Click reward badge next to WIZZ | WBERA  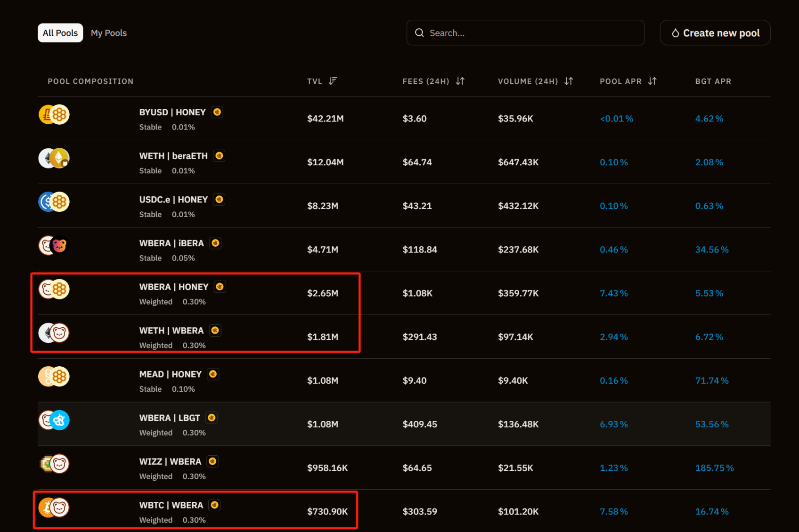[x=212, y=461]
